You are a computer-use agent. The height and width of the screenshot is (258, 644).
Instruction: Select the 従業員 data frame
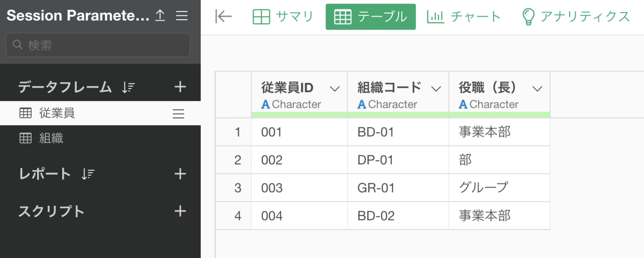coord(57,113)
